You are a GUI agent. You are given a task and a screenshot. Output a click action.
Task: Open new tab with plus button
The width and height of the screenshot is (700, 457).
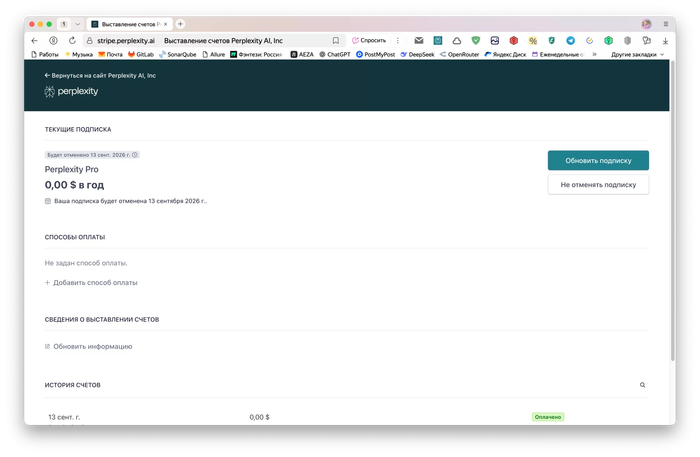pos(180,23)
